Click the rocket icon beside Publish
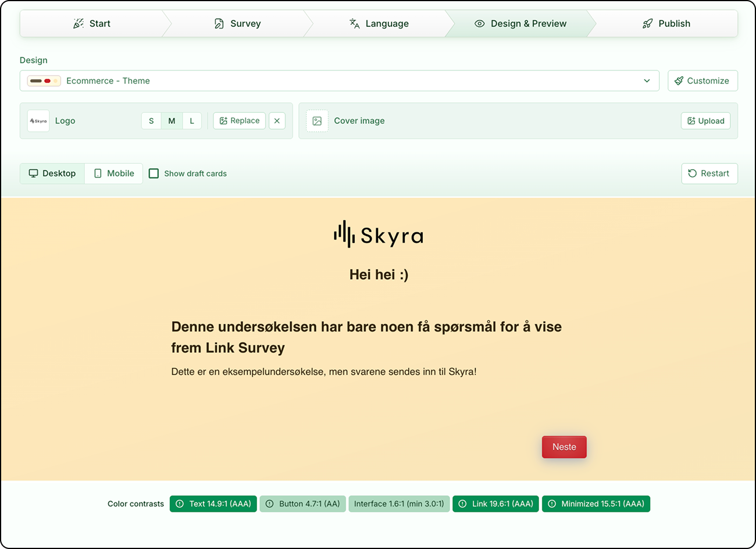The width and height of the screenshot is (756, 549). (647, 24)
